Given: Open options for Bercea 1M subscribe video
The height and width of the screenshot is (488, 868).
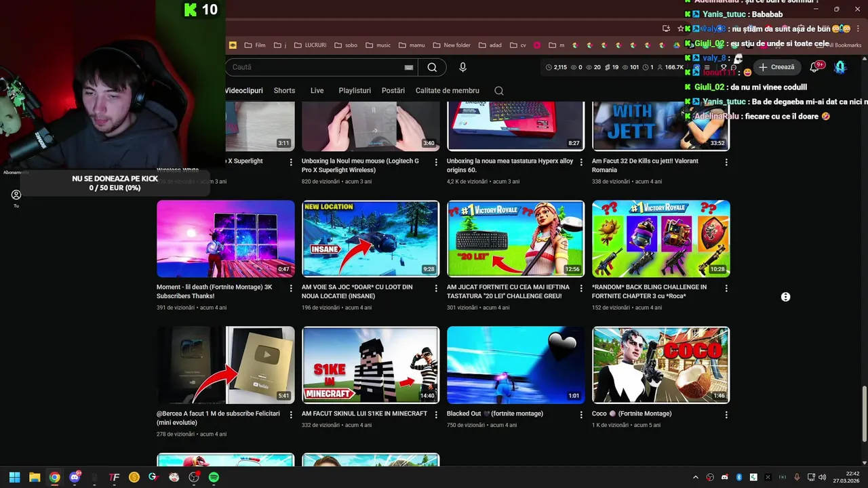Looking at the screenshot, I should click(291, 415).
